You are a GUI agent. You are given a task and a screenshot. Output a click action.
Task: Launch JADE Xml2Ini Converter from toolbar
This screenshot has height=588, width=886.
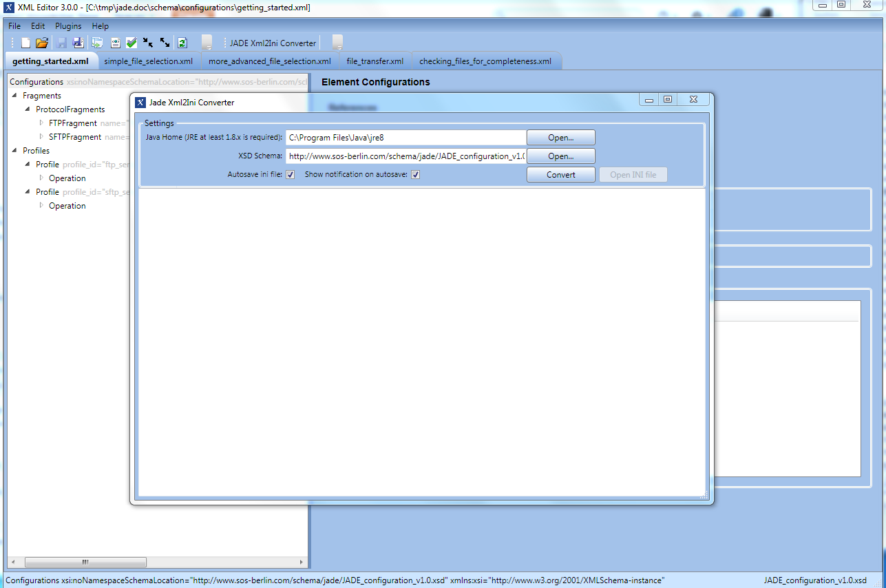coord(273,43)
